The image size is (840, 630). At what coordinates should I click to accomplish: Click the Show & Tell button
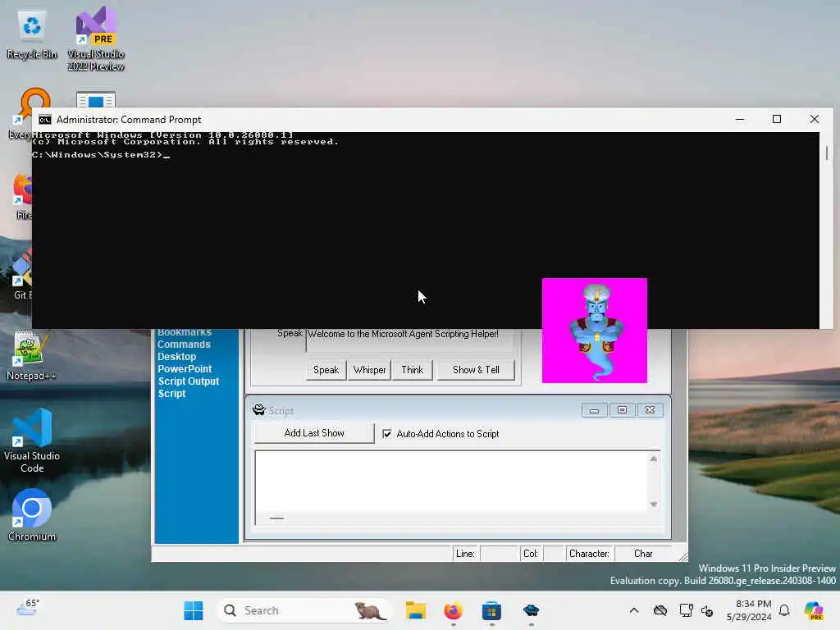coord(476,370)
